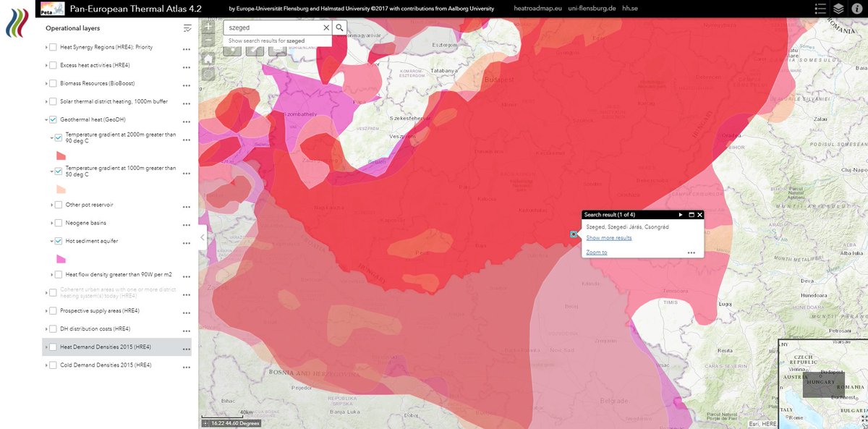Enable Excess heat activities (HRE4) checkbox
The height and width of the screenshot is (429, 868).
tap(54, 66)
